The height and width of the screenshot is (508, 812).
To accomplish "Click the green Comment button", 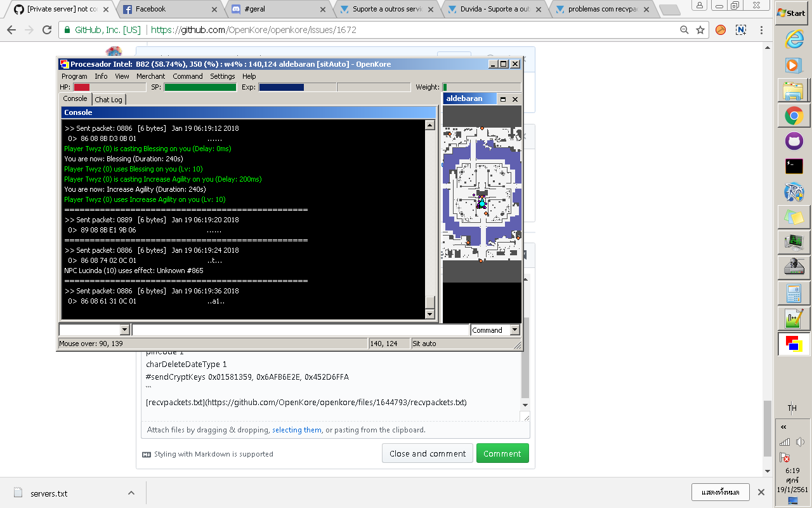I will pyautogui.click(x=502, y=453).
